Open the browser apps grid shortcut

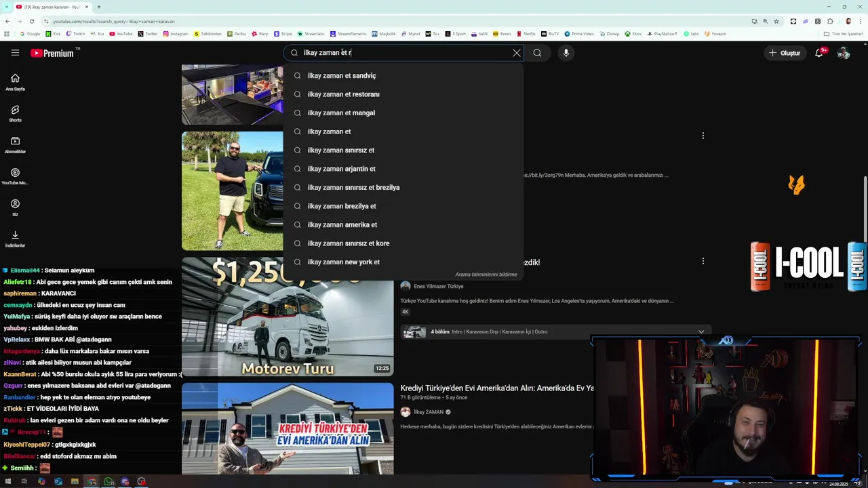tap(7, 34)
